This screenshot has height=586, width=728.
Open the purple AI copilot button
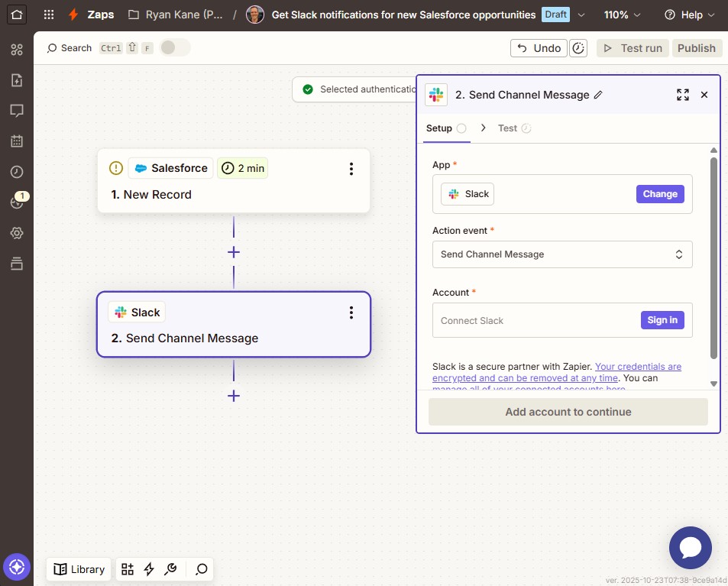click(17, 567)
